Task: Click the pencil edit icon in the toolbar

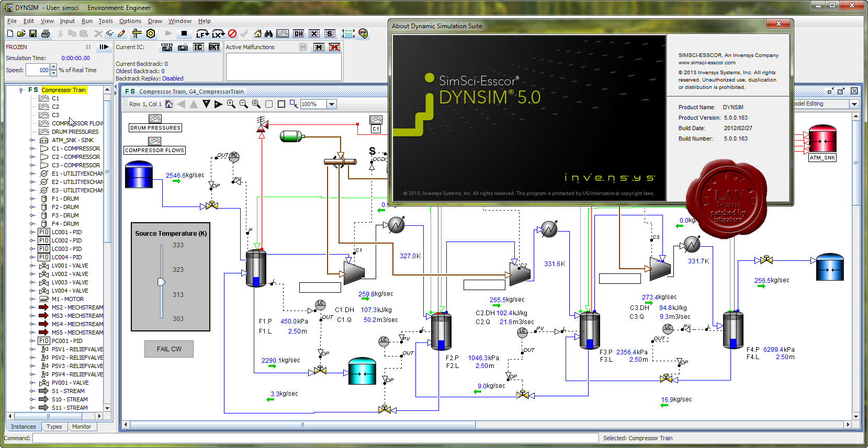Action: point(122,33)
